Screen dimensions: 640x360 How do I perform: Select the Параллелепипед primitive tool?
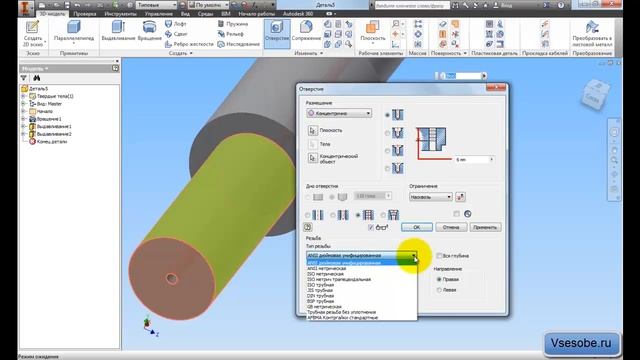pos(74,32)
